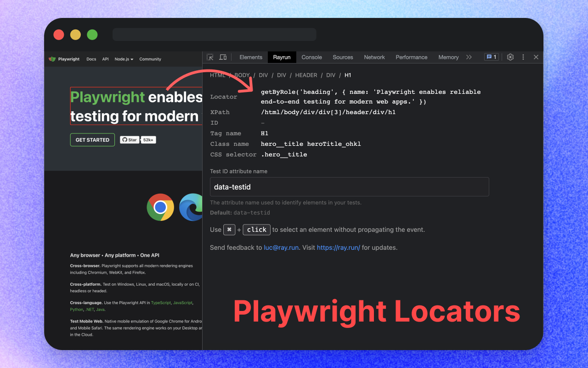
Task: Show more DevTools tabs chevron
Action: (469, 57)
